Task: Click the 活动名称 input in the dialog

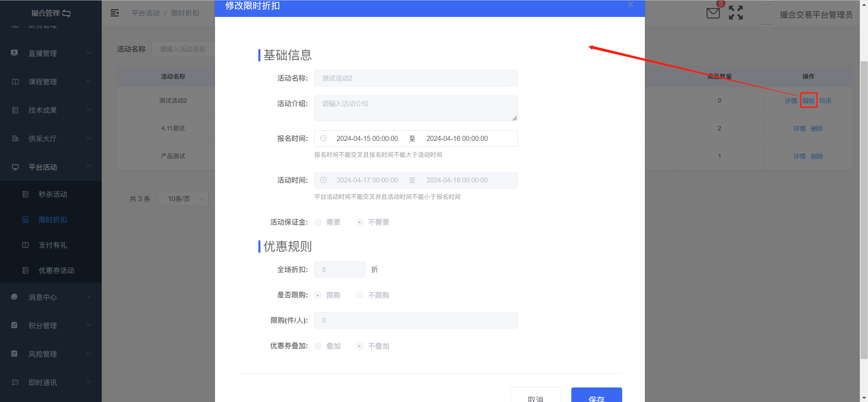Action: [416, 78]
